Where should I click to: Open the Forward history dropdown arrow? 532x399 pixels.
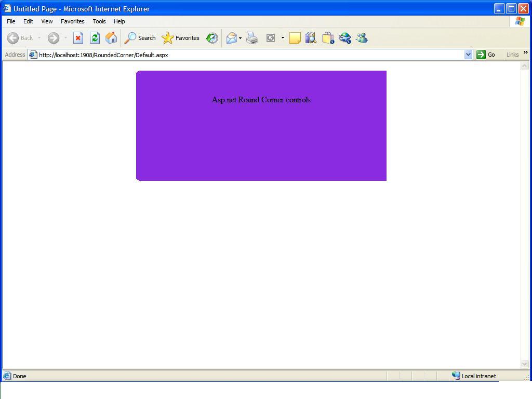(65, 38)
